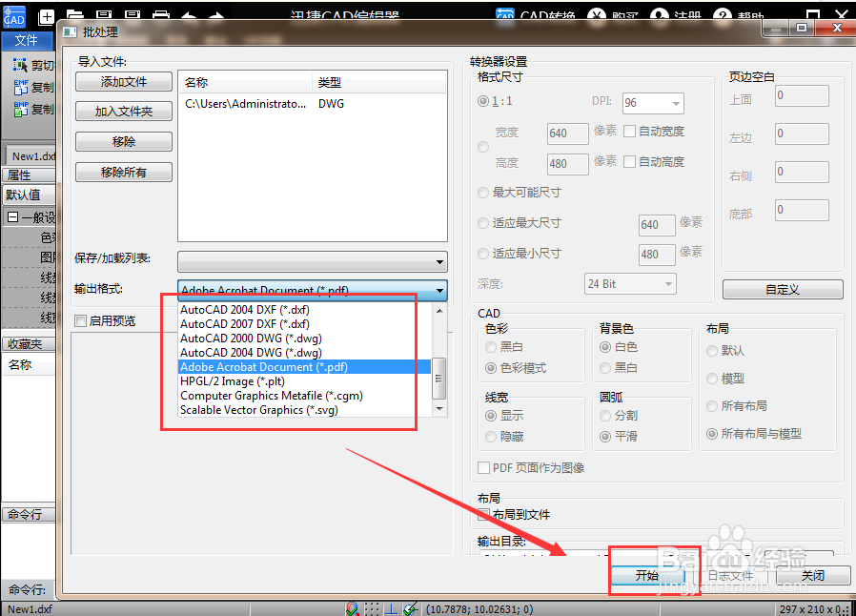The image size is (856, 616).
Task: Click the 批处理 dialog title icon
Action: click(70, 32)
